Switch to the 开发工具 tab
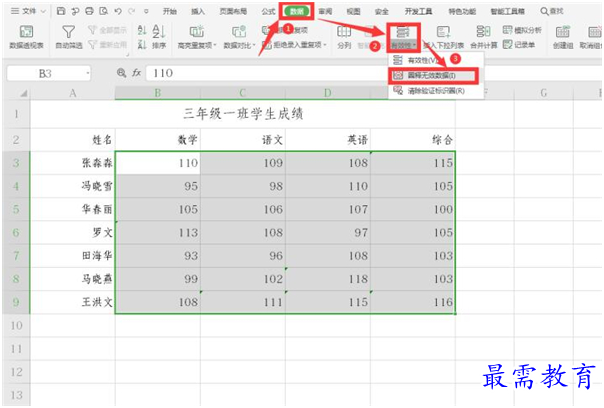Image resolution: width=604 pixels, height=408 pixels. (418, 11)
